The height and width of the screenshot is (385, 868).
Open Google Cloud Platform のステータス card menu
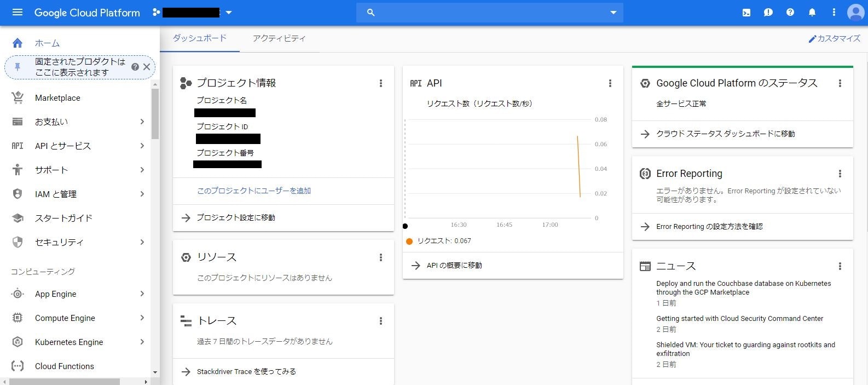pos(840,83)
